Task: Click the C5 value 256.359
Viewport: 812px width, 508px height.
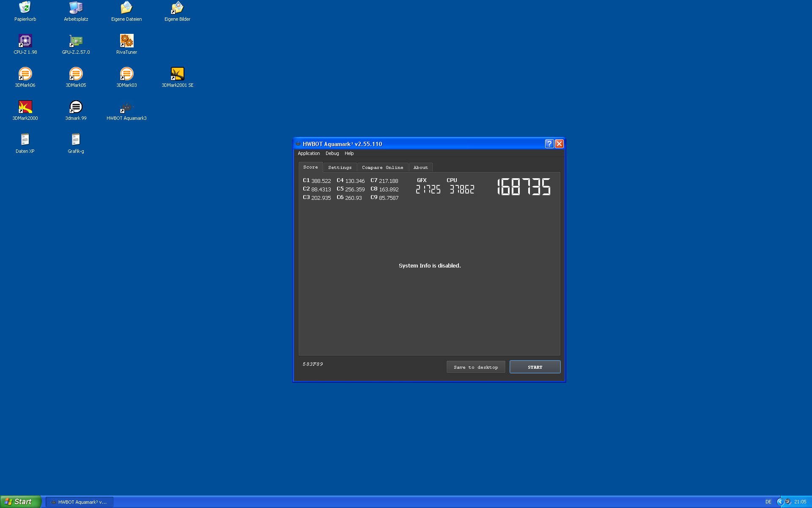Action: pyautogui.click(x=355, y=189)
